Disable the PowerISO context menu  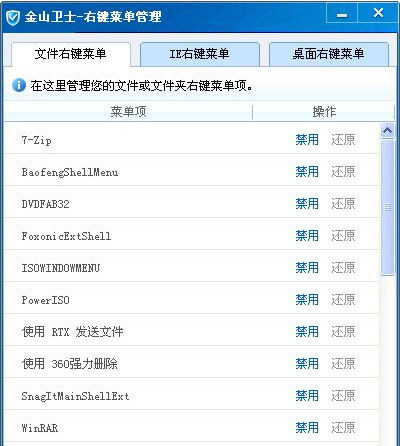307,299
